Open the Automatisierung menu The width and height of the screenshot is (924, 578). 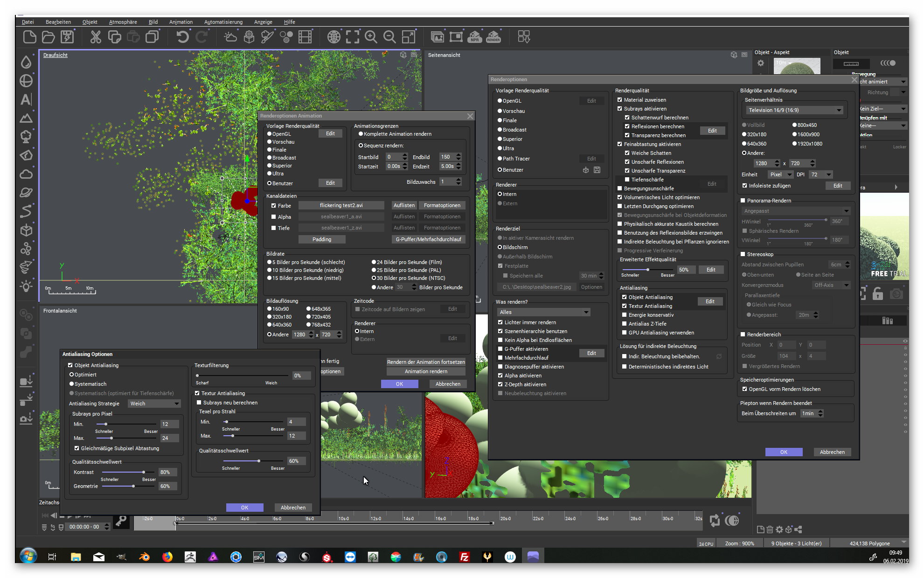(x=223, y=22)
